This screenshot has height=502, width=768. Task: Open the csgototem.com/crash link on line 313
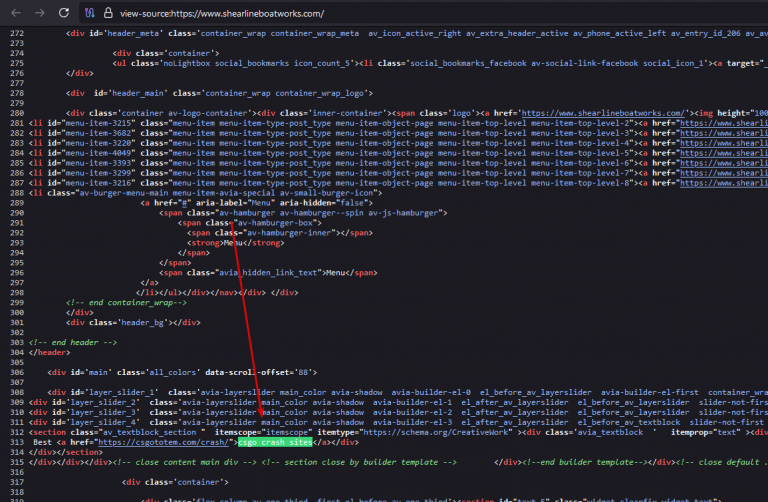(163, 442)
